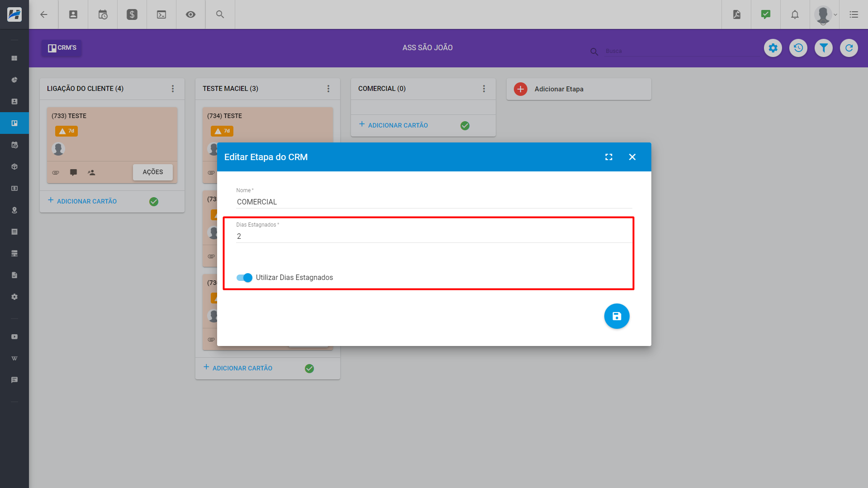Open LIGAÇÃO DO CLIENTE column options menu

tap(173, 89)
